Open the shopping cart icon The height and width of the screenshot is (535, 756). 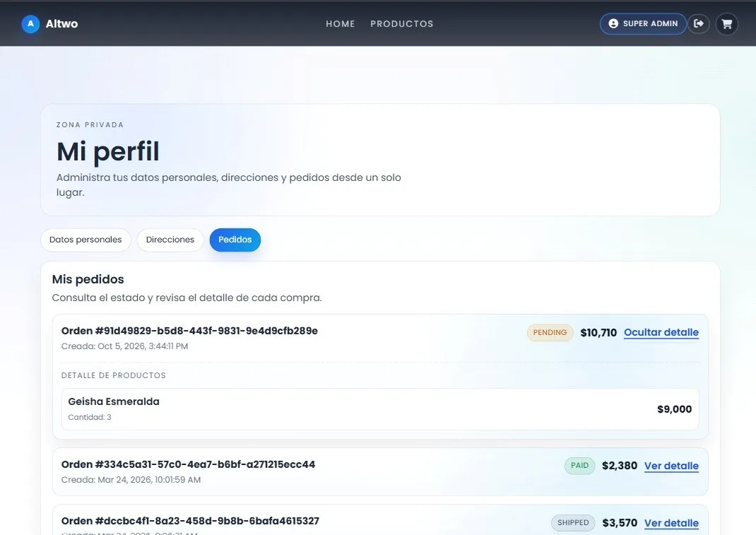pyautogui.click(x=726, y=23)
